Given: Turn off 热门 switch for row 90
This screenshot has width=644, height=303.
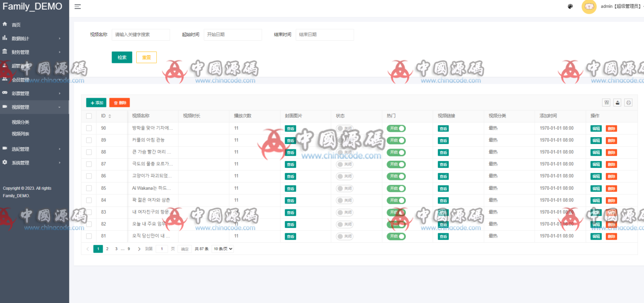Looking at the screenshot, I should pyautogui.click(x=396, y=128).
